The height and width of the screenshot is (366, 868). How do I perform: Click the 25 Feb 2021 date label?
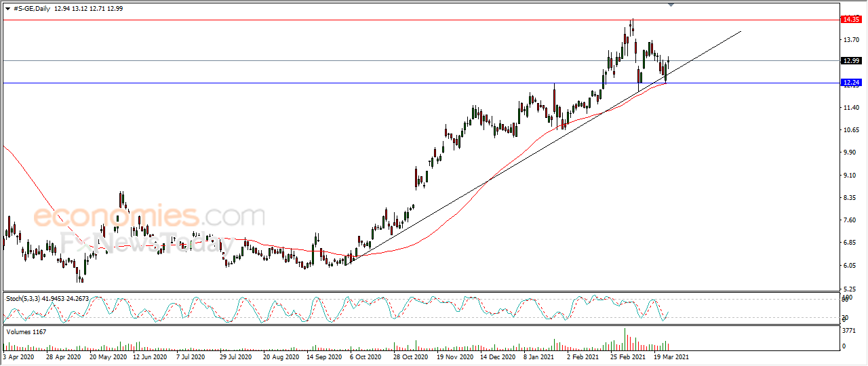(x=627, y=356)
